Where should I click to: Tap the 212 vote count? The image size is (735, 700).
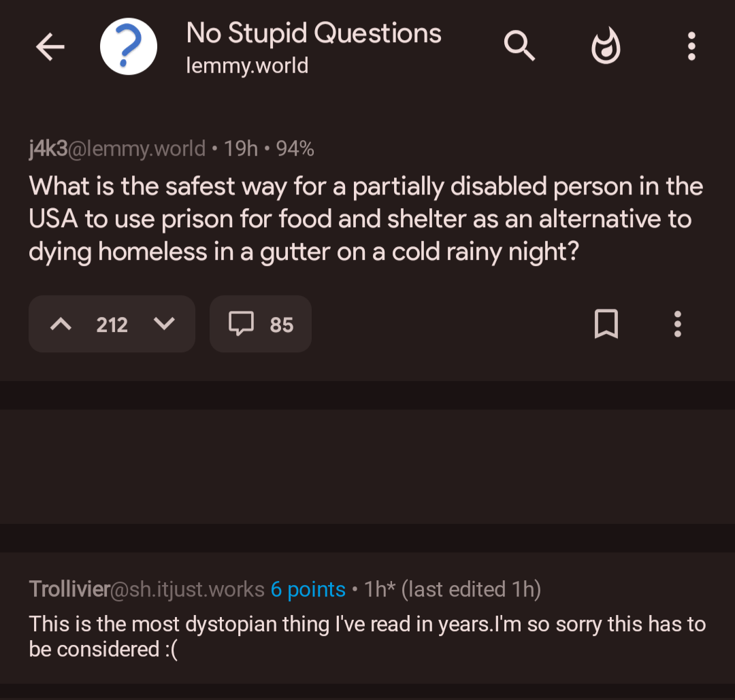pyautogui.click(x=112, y=325)
